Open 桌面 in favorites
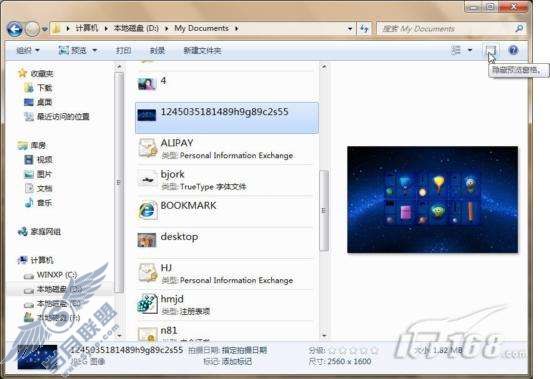The image size is (550, 379). (39, 102)
